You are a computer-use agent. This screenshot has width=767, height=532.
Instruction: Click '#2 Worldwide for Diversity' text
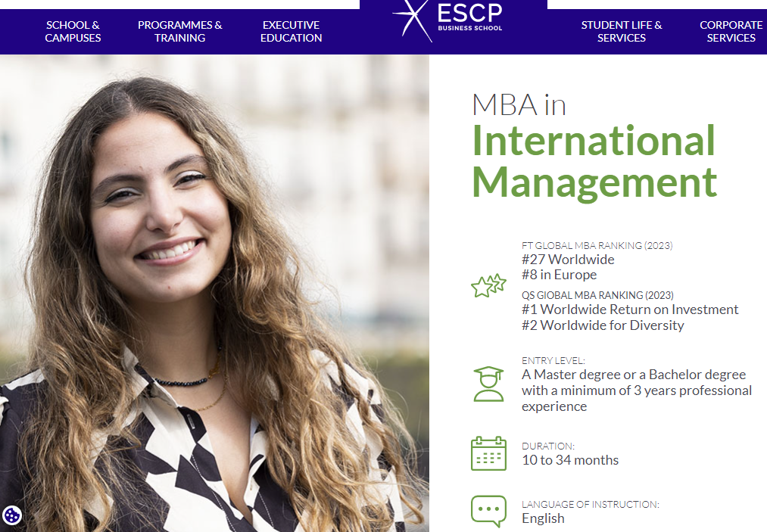(603, 325)
